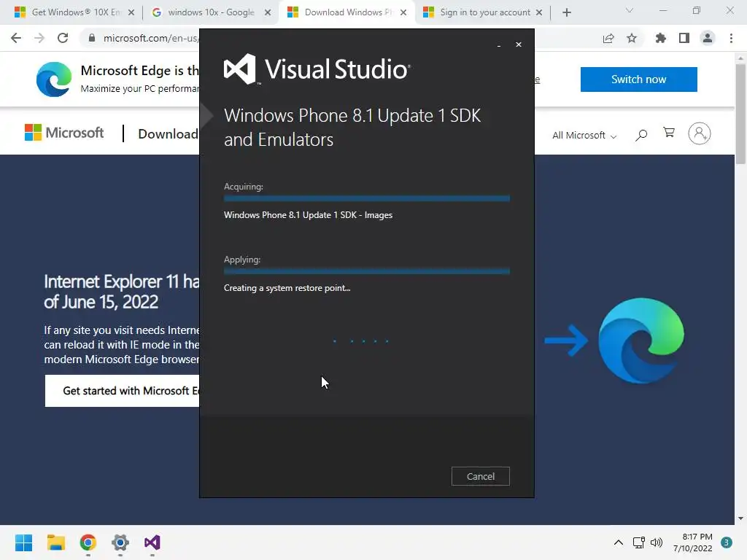The height and width of the screenshot is (560, 747).
Task: Sign in via account avatar icon
Action: tap(700, 133)
